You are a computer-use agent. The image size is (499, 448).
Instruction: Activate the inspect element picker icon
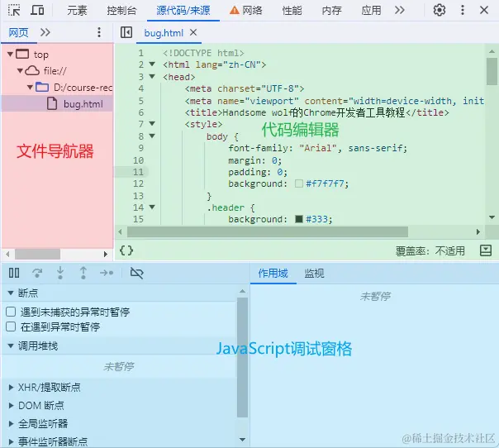(14, 10)
